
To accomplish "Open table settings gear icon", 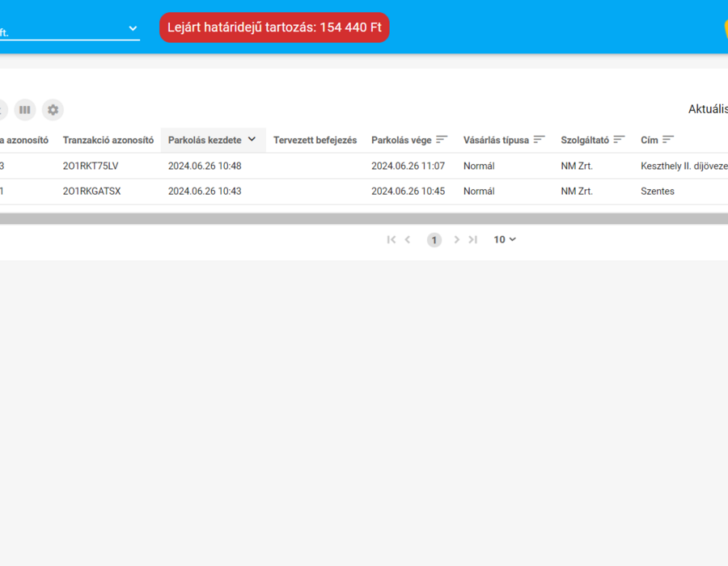I will point(53,110).
